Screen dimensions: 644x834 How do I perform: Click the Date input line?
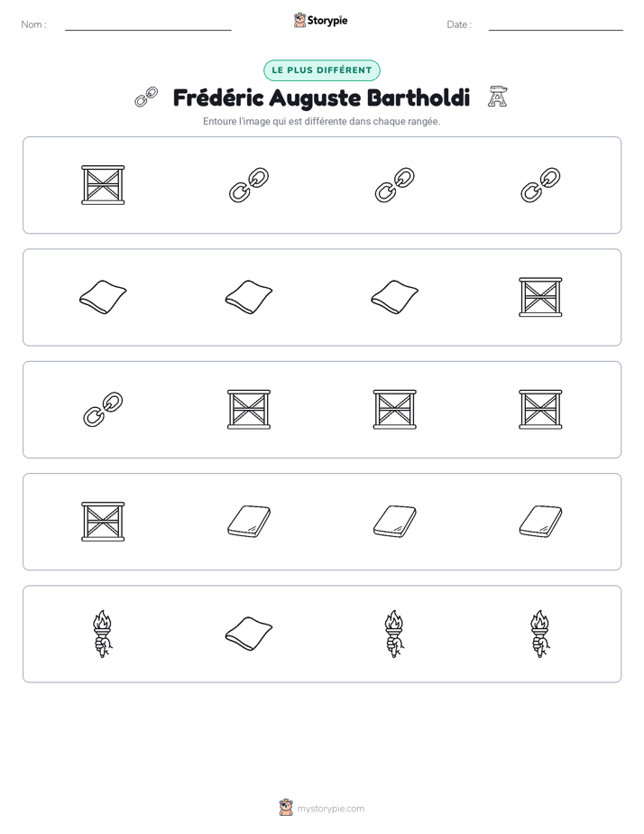pos(556,24)
